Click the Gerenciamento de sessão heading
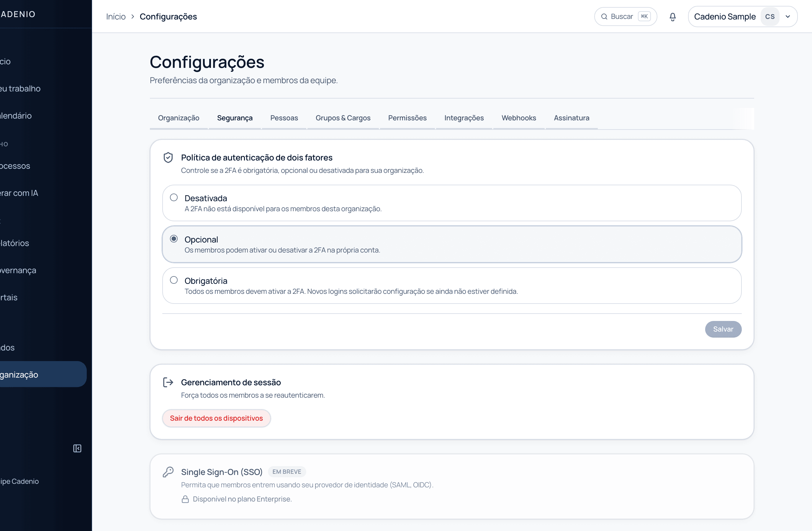Image resolution: width=812 pixels, height=531 pixels. pyautogui.click(x=231, y=382)
